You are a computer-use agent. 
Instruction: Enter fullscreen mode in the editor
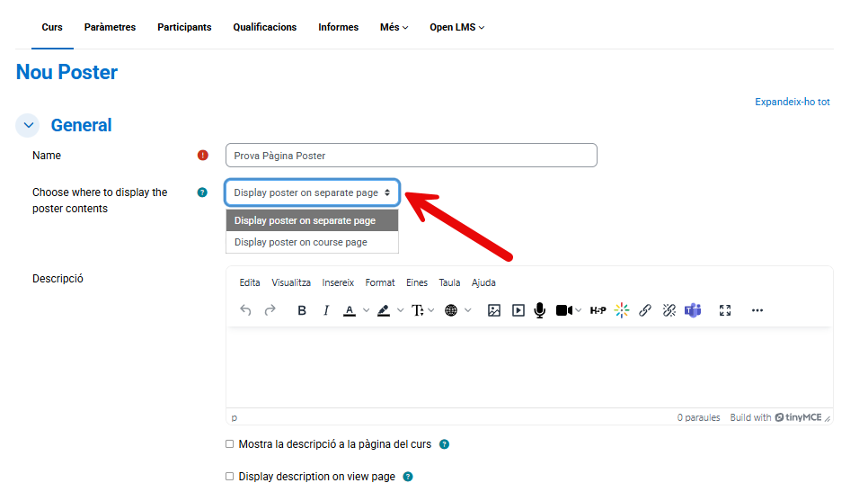click(x=725, y=310)
